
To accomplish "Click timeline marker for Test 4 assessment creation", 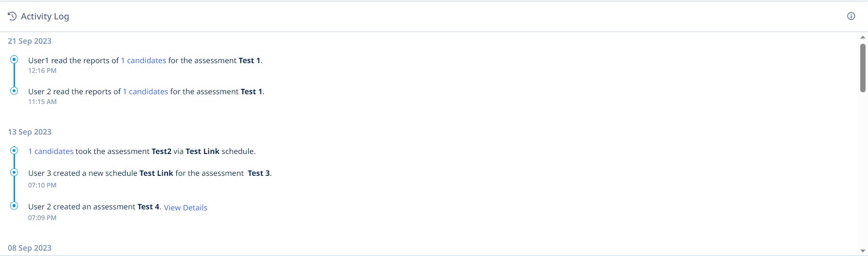I will (14, 205).
